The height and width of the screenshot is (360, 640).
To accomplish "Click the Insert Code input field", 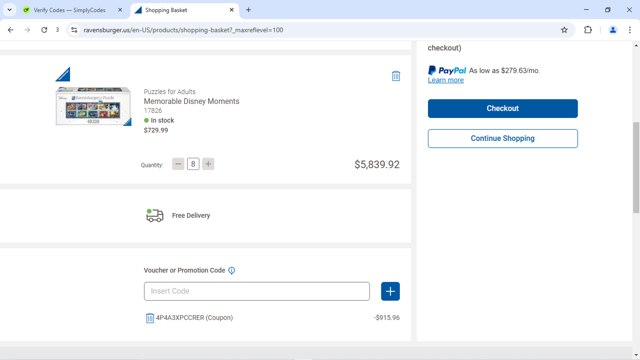I will [x=257, y=291].
